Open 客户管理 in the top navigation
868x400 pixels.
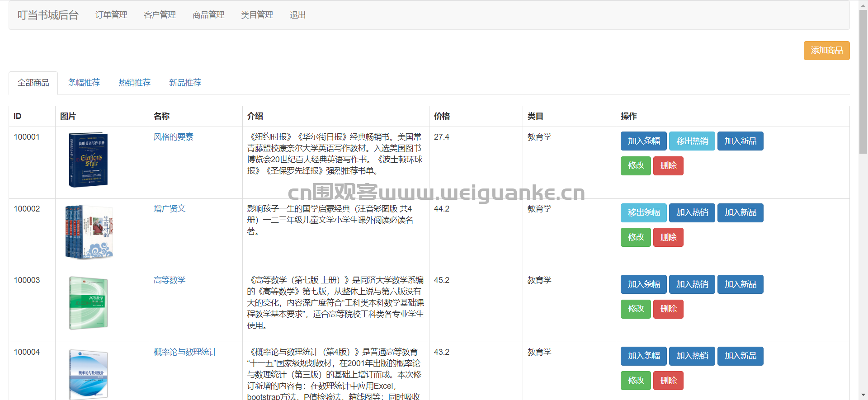coord(160,15)
